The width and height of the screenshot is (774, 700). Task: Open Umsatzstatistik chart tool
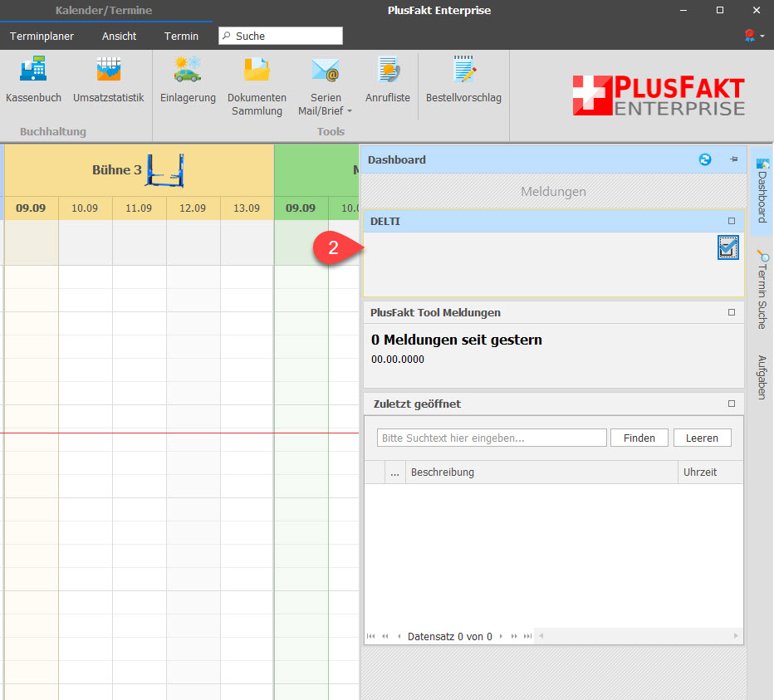coord(109,79)
